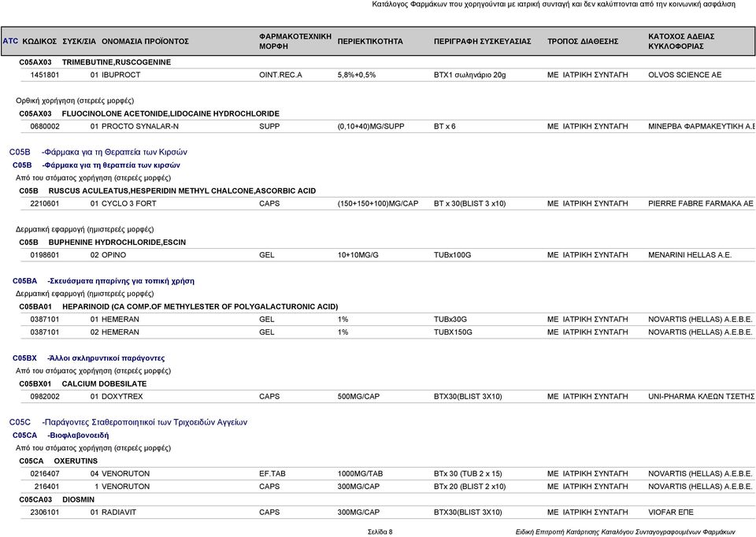Select VENORUTON CAPS 300MG/CAP row name
756x537 pixels.
[x=125, y=487]
